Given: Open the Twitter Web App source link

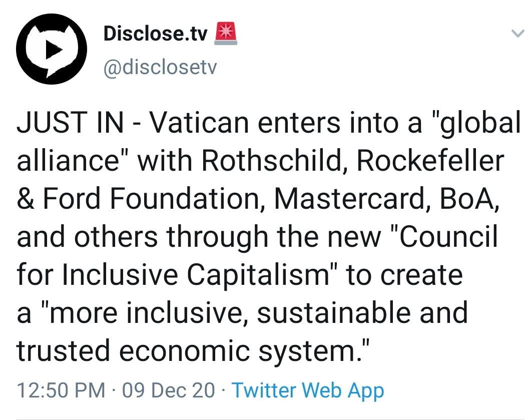Looking at the screenshot, I should (x=308, y=390).
